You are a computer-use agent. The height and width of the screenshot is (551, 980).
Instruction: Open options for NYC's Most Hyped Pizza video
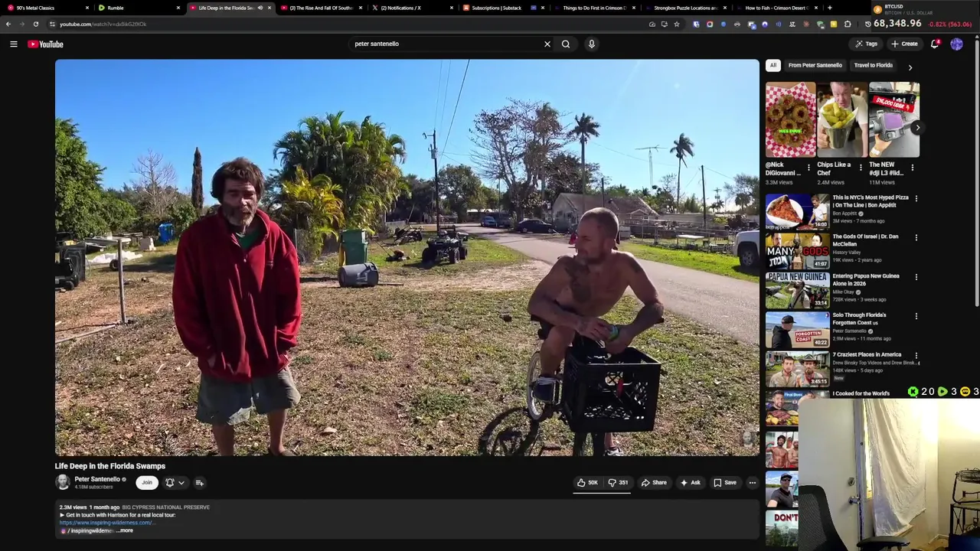tap(916, 199)
